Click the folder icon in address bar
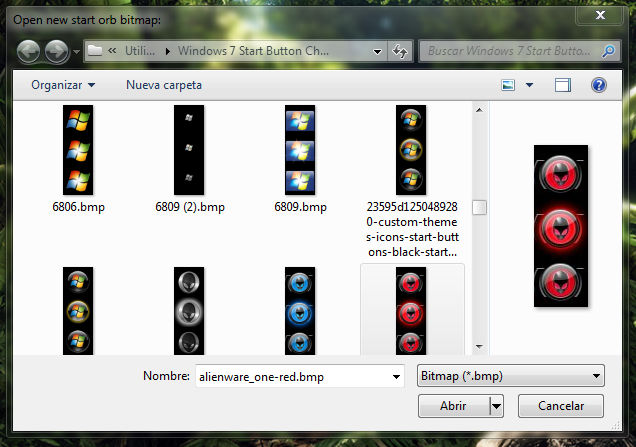636x447 pixels. (95, 51)
